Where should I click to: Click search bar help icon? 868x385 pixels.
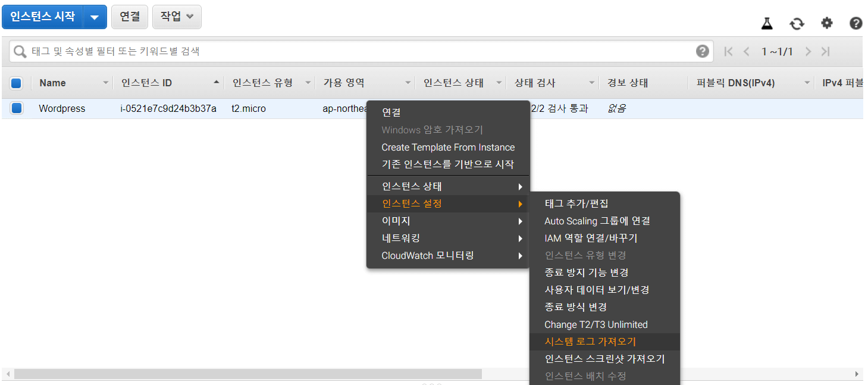tap(702, 51)
